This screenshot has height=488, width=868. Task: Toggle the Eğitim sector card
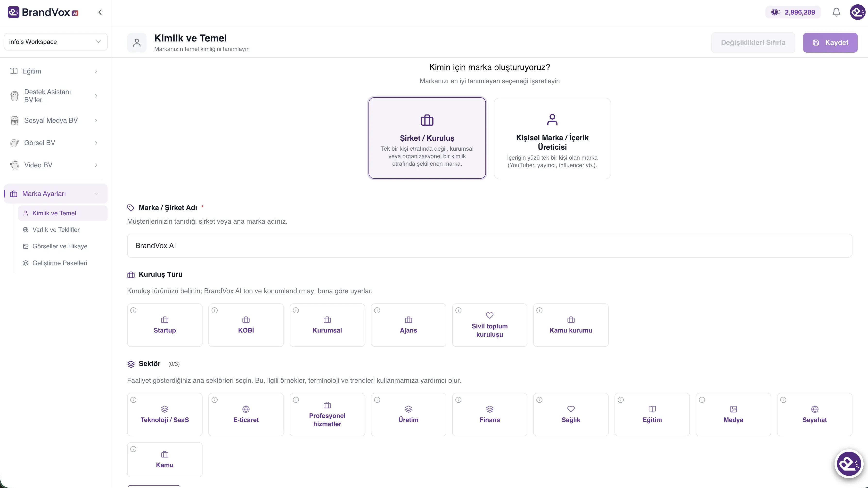pos(652,415)
